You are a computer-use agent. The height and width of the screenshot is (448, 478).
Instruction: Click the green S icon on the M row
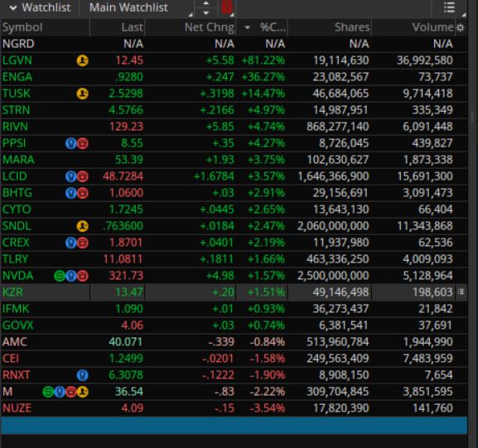point(48,392)
